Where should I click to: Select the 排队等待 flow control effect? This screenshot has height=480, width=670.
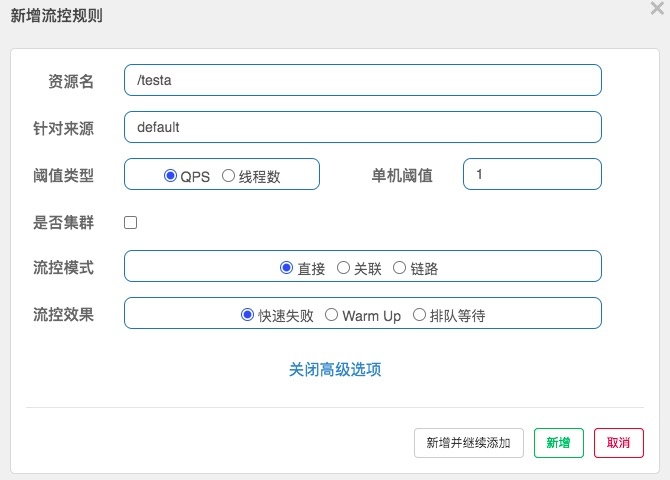coord(419,315)
